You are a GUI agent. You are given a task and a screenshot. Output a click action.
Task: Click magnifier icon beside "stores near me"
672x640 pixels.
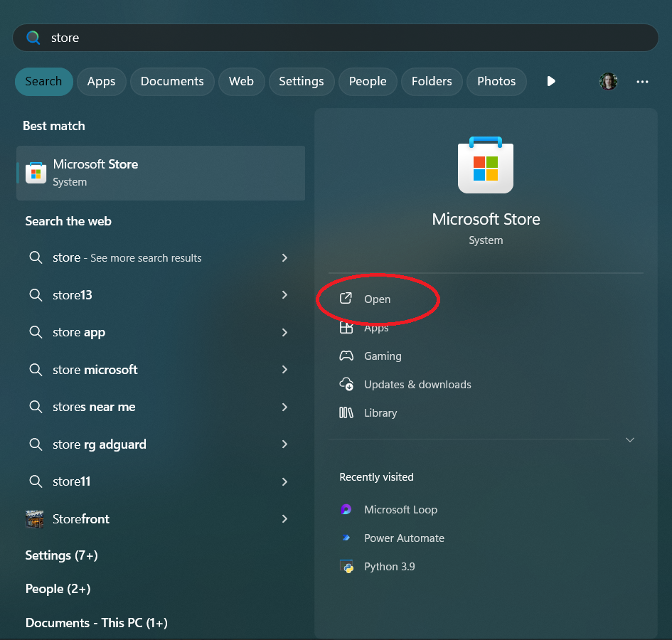click(36, 407)
